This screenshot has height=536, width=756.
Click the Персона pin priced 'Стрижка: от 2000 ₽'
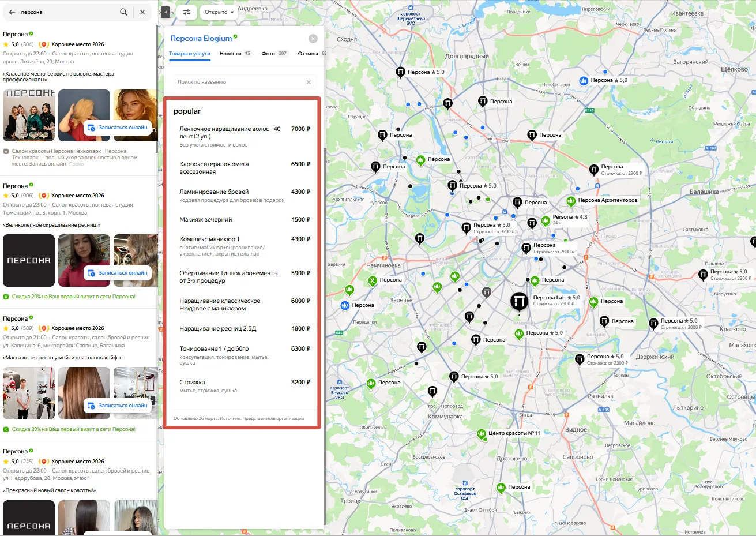pyautogui.click(x=653, y=323)
